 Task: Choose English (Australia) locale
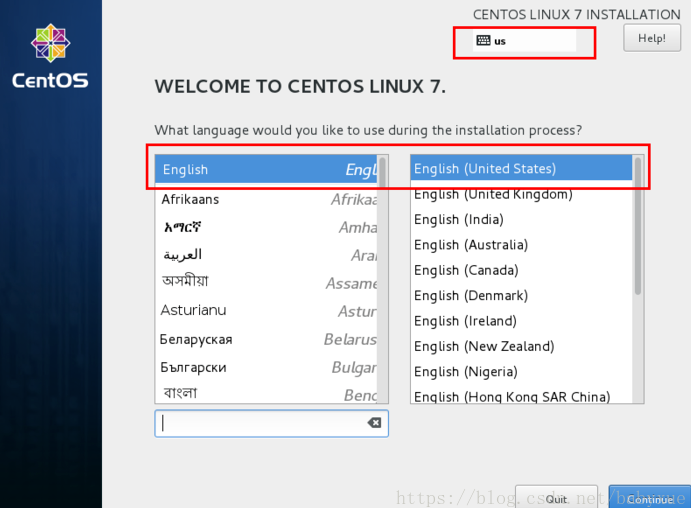tap(521, 245)
